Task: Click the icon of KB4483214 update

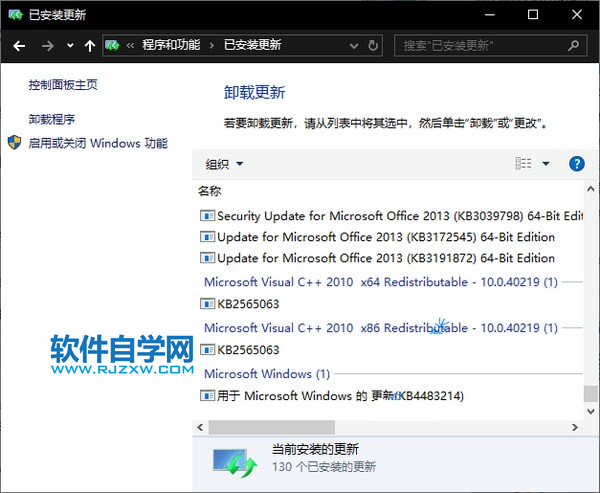Action: point(207,395)
